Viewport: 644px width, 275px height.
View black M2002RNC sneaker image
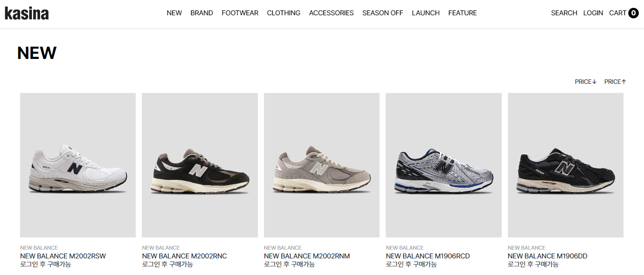coord(200,165)
